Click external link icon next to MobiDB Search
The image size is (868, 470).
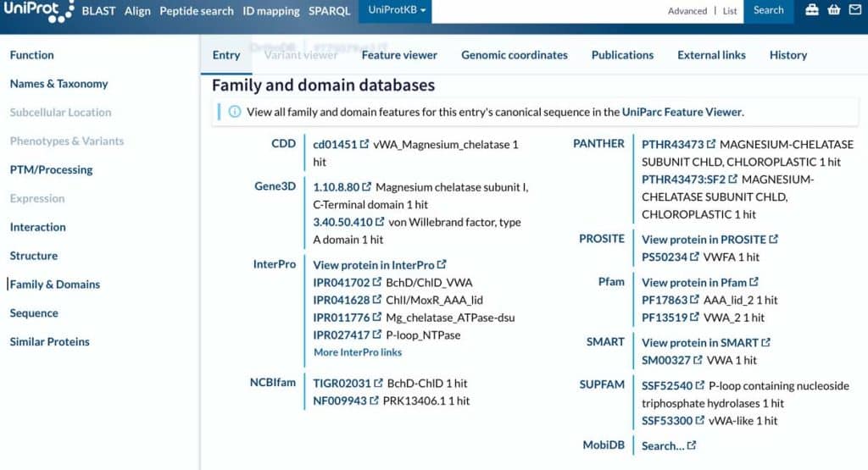point(692,445)
